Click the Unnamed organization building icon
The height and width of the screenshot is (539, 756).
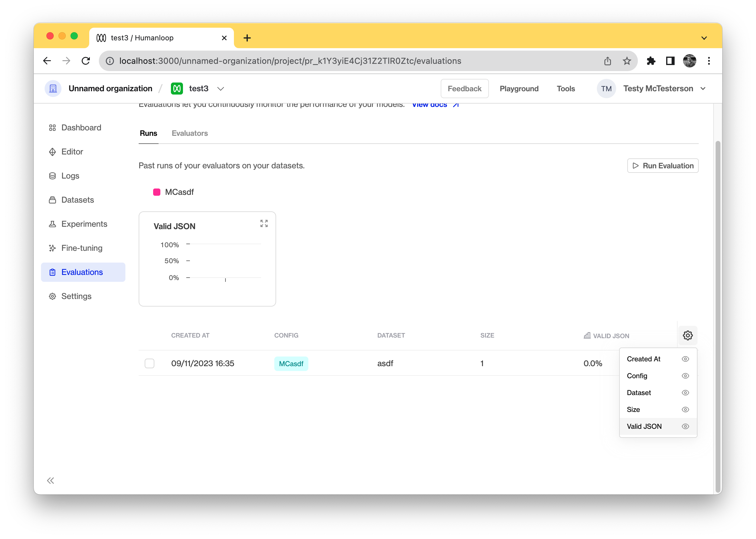tap(53, 89)
